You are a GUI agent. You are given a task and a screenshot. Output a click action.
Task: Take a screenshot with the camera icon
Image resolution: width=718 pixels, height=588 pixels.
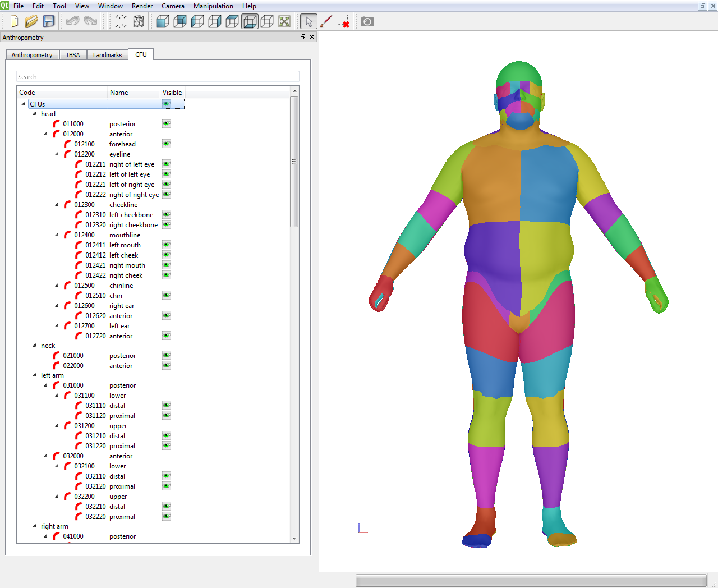tap(367, 21)
